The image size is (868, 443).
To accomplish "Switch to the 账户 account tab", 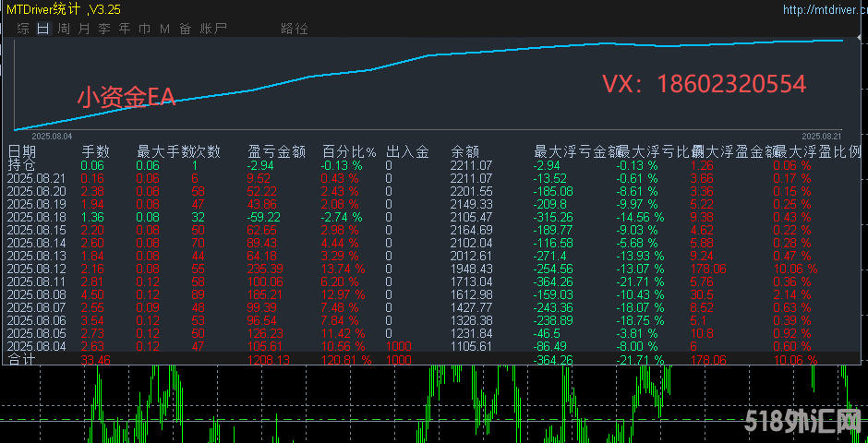I will [x=213, y=29].
